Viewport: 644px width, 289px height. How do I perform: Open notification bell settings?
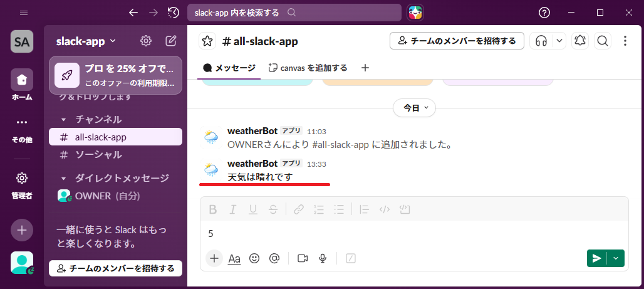coord(579,41)
